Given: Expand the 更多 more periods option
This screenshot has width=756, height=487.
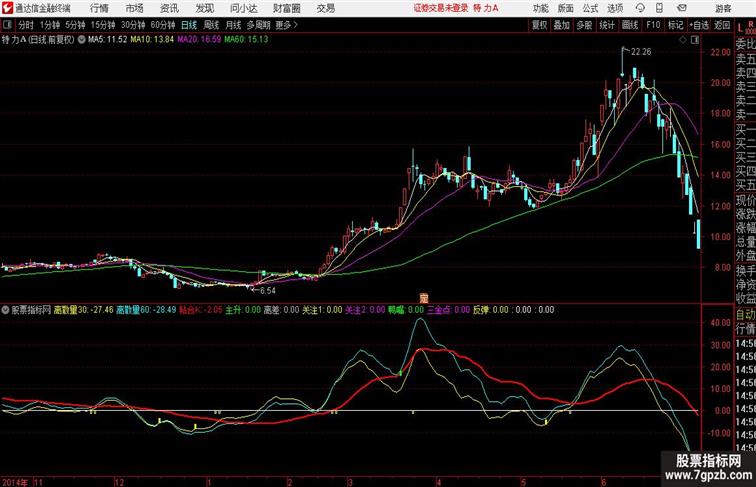Looking at the screenshot, I should pos(286,25).
